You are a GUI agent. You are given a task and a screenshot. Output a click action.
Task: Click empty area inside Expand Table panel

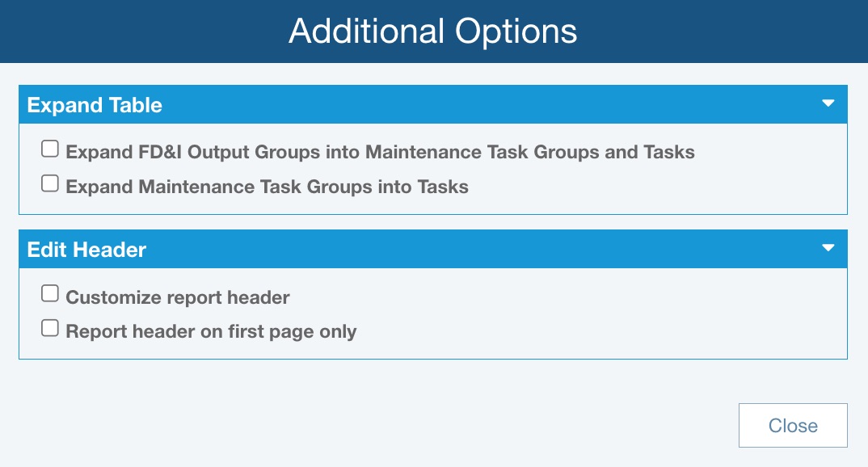(647, 187)
